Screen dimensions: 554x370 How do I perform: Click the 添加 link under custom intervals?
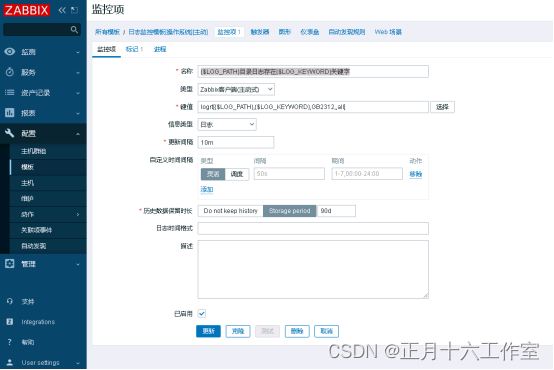(x=207, y=189)
